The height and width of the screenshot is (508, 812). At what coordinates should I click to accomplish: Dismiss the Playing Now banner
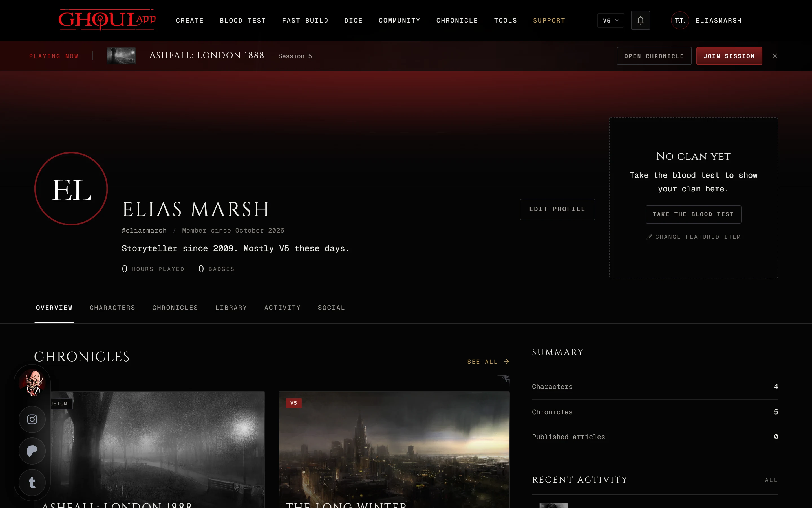pos(775,56)
